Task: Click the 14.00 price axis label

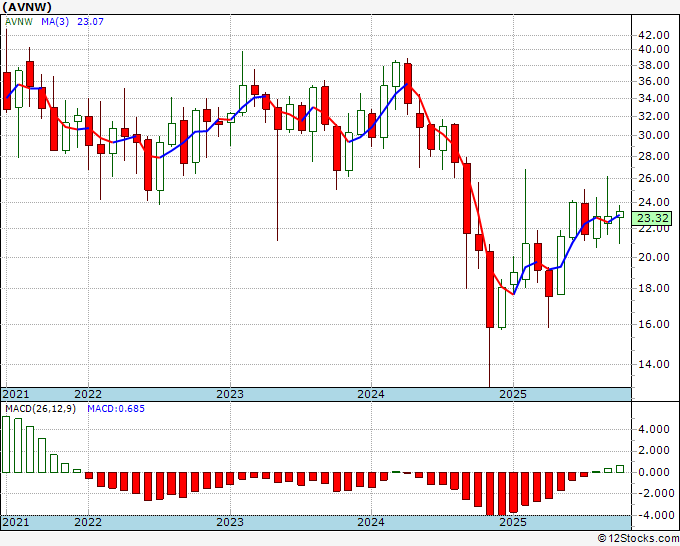Action: (x=654, y=364)
